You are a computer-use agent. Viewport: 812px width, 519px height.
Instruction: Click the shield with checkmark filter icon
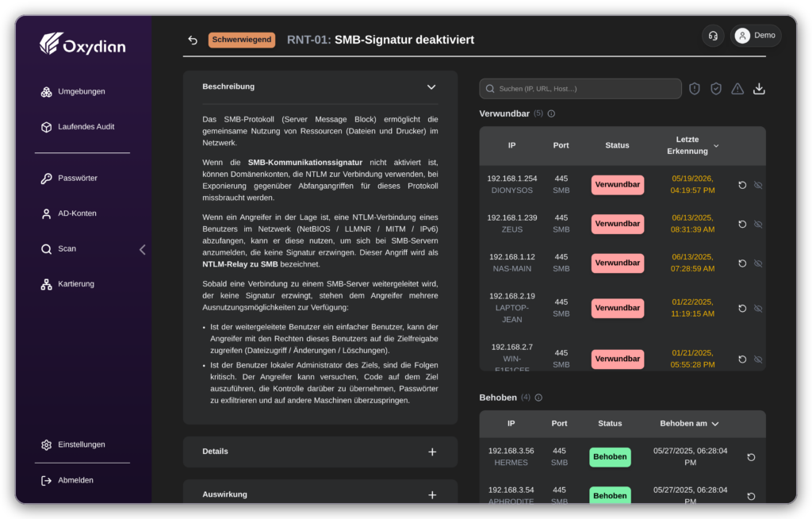(x=716, y=89)
